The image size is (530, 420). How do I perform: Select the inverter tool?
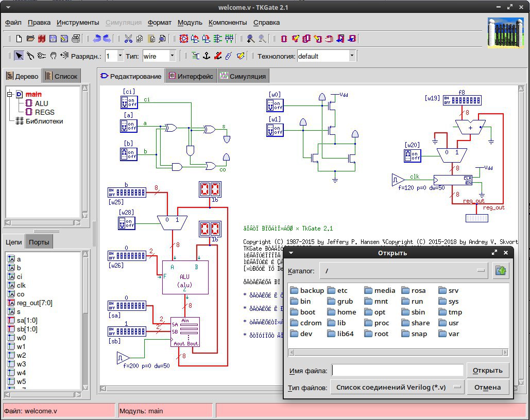(42, 56)
